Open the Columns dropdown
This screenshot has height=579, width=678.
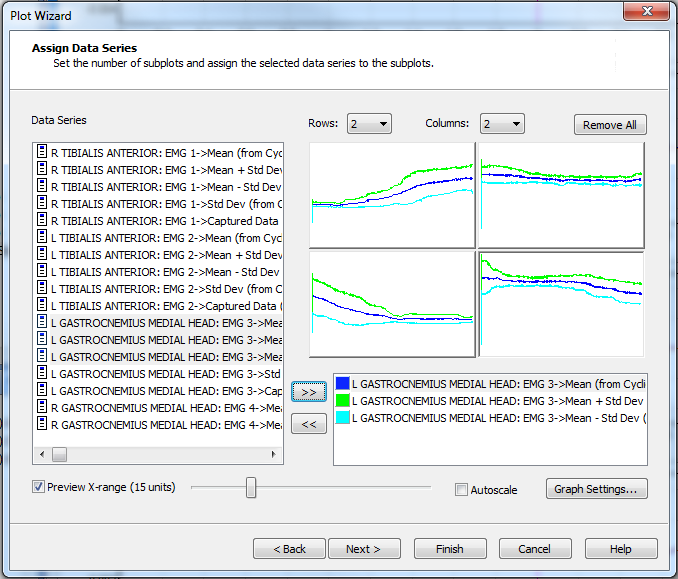502,124
